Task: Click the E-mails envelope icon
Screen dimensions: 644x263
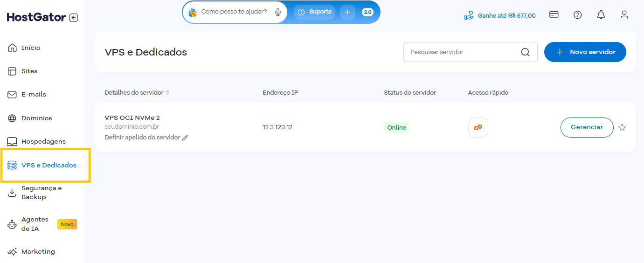Action: tap(12, 94)
